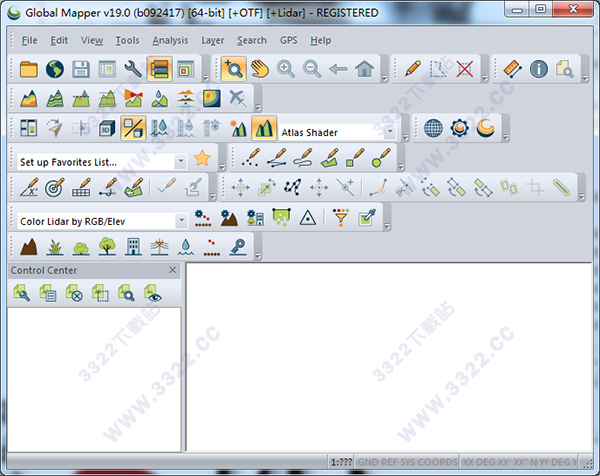Click the building classification icon
Image resolution: width=600 pixels, height=476 pixels.
coord(133,247)
